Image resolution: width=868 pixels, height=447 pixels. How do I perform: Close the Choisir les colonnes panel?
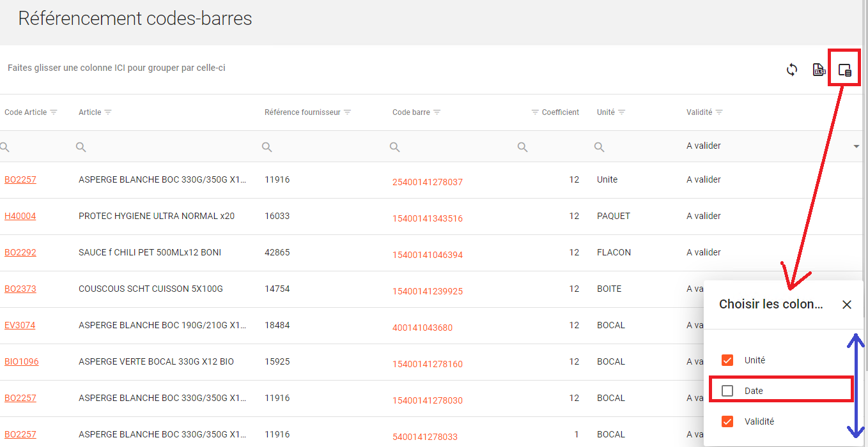[847, 305]
